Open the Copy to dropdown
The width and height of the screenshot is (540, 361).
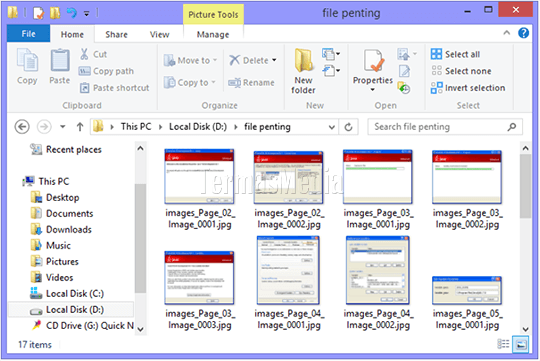189,83
